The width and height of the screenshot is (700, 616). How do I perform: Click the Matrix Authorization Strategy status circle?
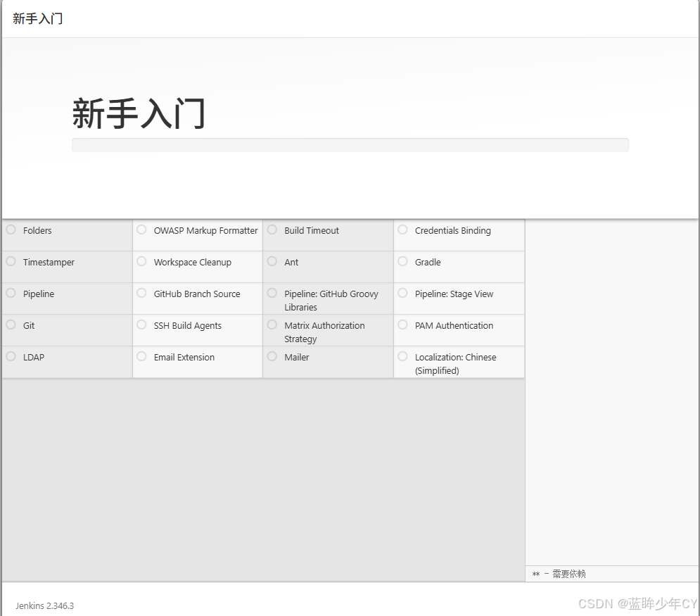272,325
